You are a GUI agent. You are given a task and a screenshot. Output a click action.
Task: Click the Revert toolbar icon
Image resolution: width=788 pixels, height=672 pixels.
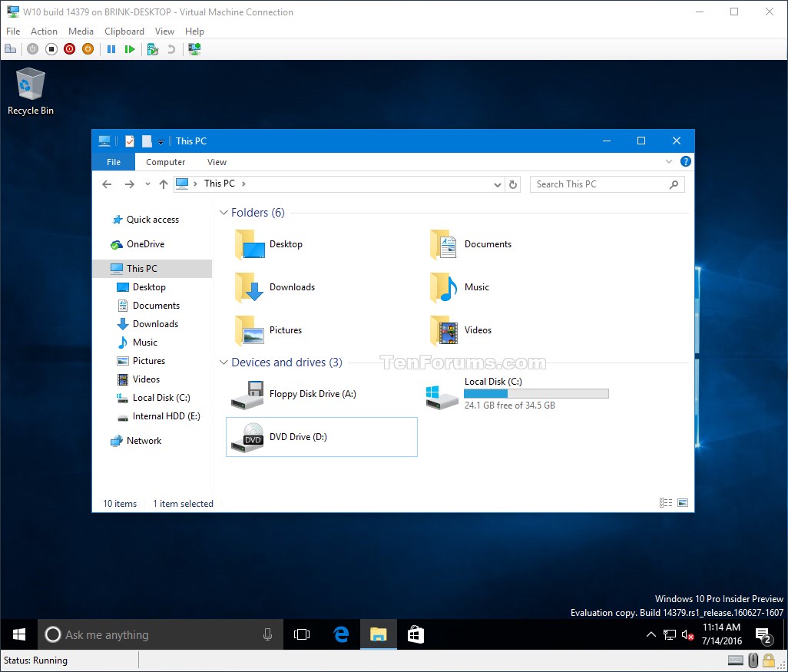coord(171,48)
